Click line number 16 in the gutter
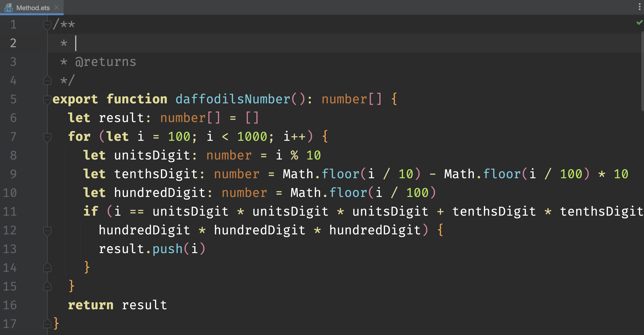This screenshot has width=644, height=335. pos(10,305)
